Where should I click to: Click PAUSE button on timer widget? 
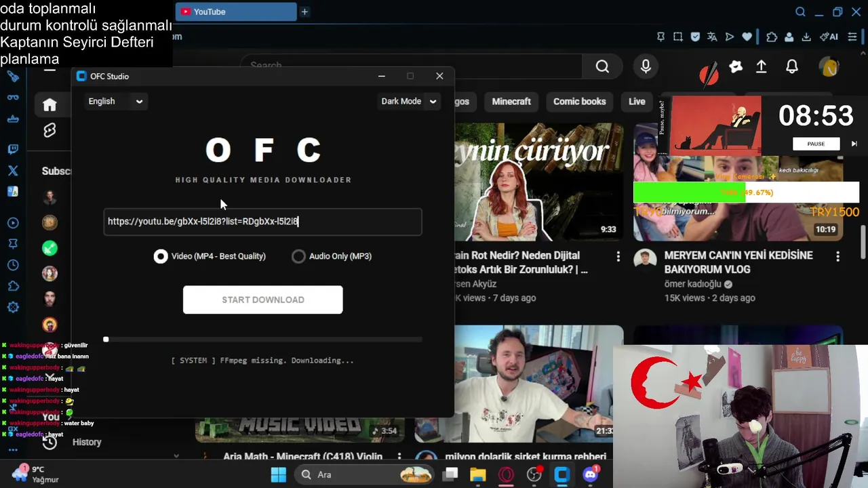(816, 144)
